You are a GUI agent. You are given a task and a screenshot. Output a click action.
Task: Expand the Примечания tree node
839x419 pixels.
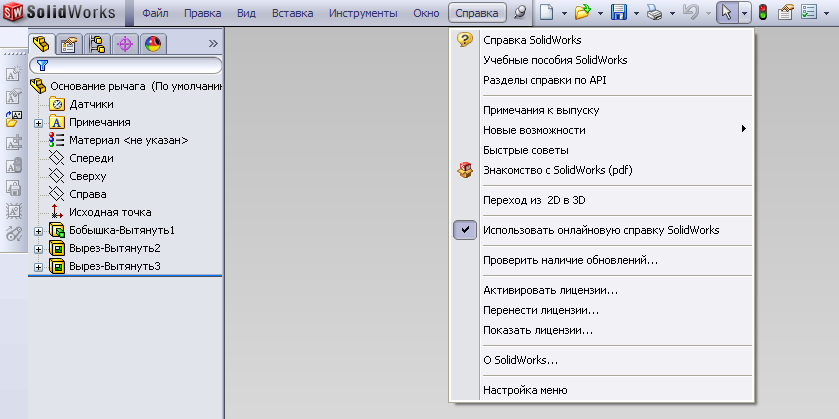point(39,123)
